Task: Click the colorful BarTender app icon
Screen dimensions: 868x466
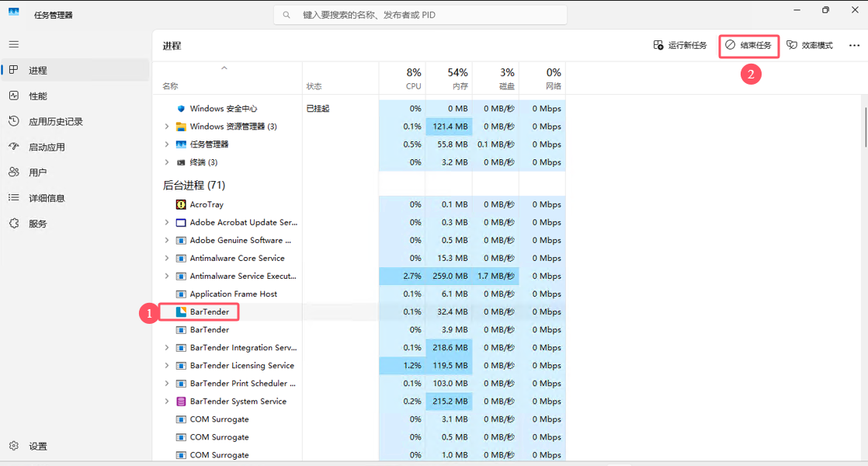Action: point(181,311)
